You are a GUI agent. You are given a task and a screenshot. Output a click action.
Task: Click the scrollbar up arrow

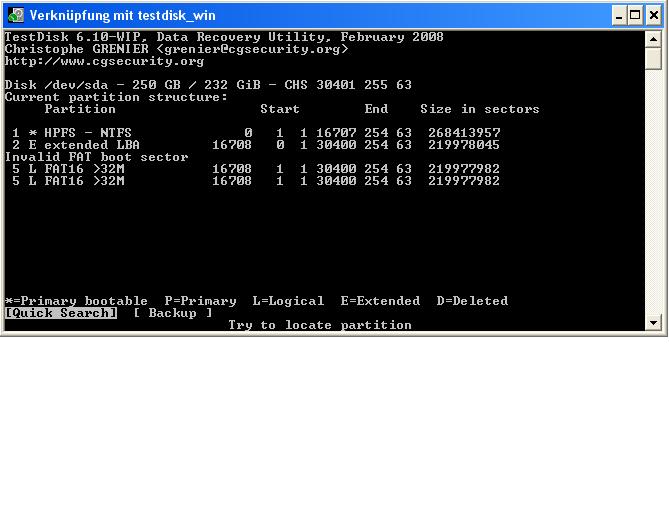pyautogui.click(x=653, y=39)
